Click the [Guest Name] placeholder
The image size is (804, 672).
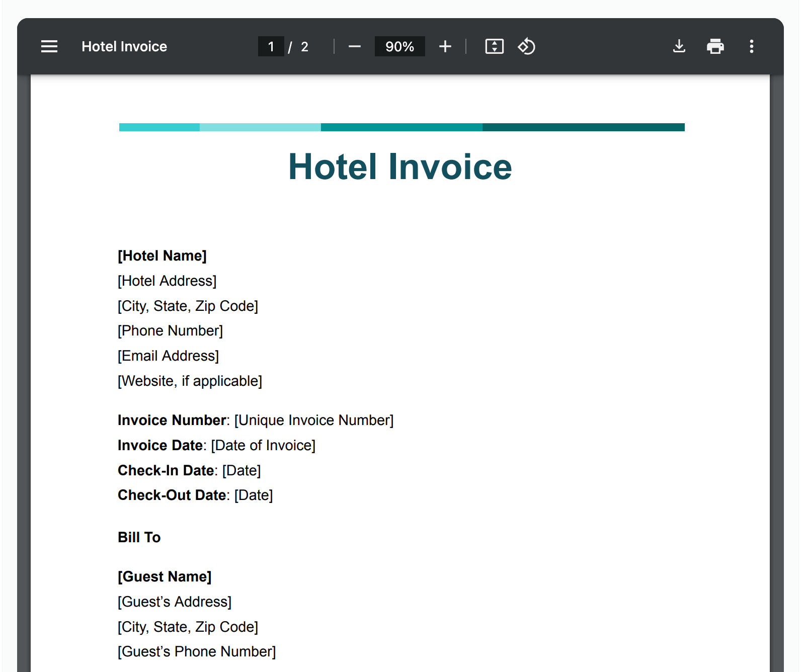tap(165, 577)
